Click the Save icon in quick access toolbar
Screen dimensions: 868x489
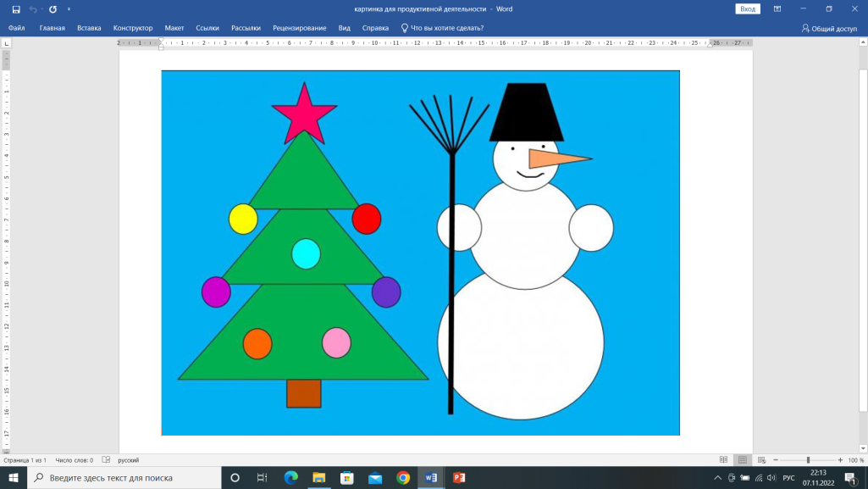[x=15, y=9]
